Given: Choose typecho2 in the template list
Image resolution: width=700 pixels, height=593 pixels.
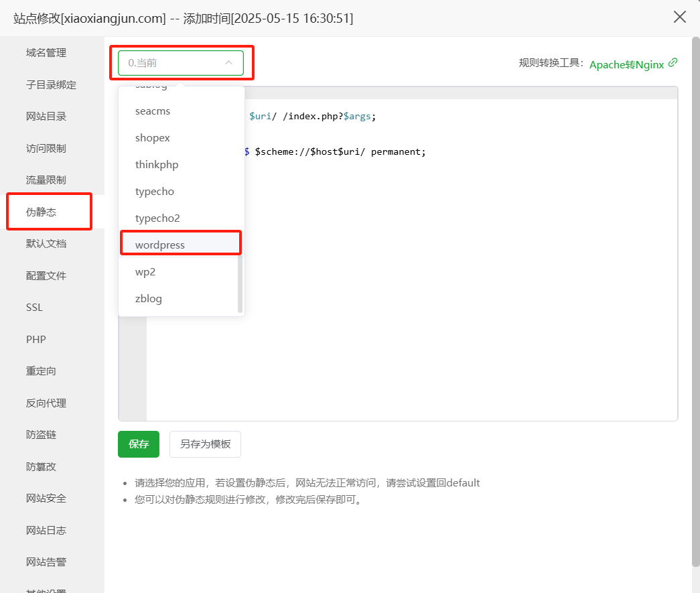Looking at the screenshot, I should [157, 218].
